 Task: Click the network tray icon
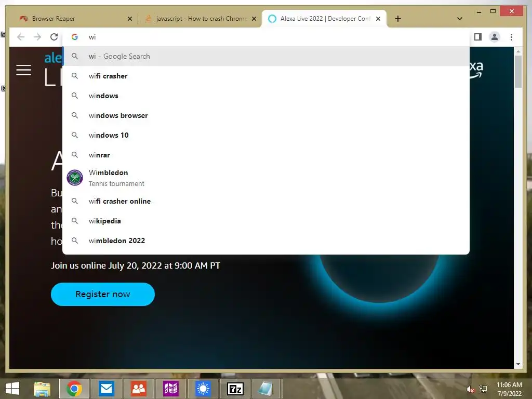pyautogui.click(x=483, y=389)
